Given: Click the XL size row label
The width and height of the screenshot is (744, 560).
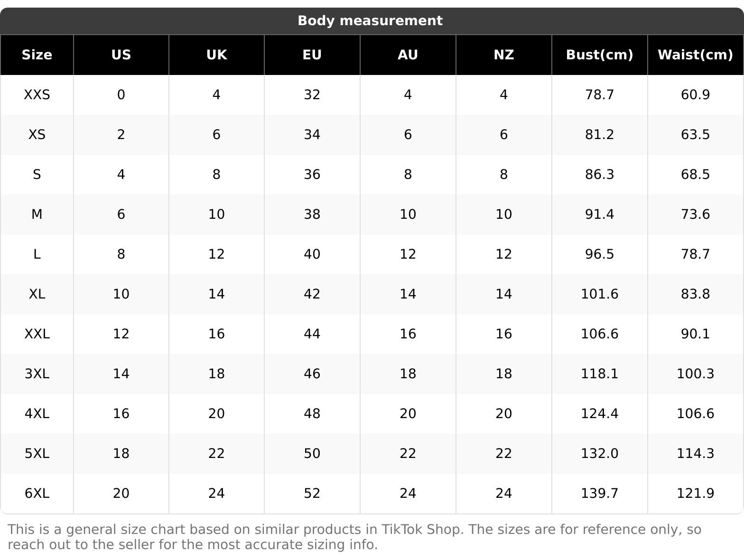Looking at the screenshot, I should (37, 294).
